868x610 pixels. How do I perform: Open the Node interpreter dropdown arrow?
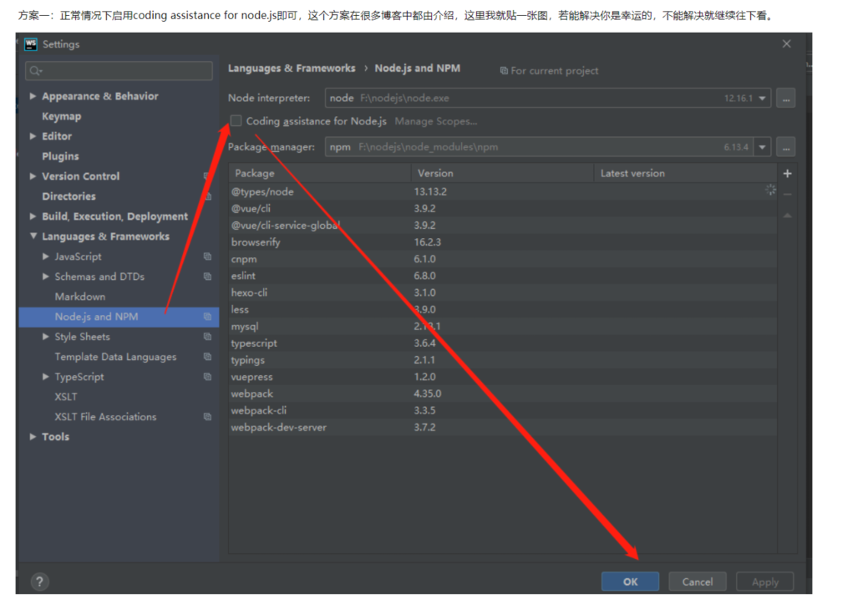(x=762, y=98)
